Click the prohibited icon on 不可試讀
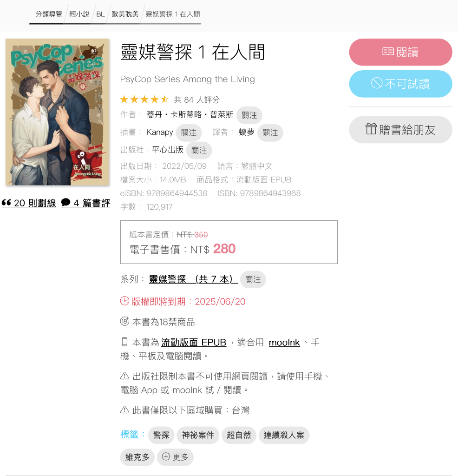The width and height of the screenshot is (458, 476). [376, 83]
